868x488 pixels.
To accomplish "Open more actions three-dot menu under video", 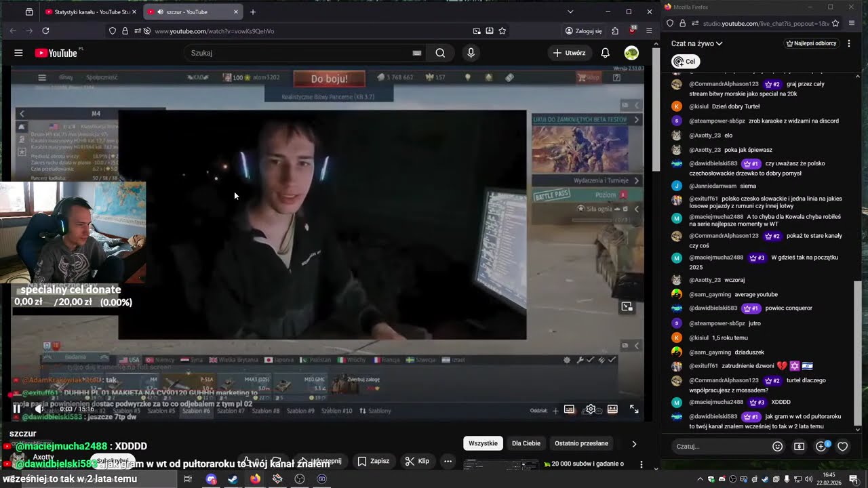I will tap(448, 461).
